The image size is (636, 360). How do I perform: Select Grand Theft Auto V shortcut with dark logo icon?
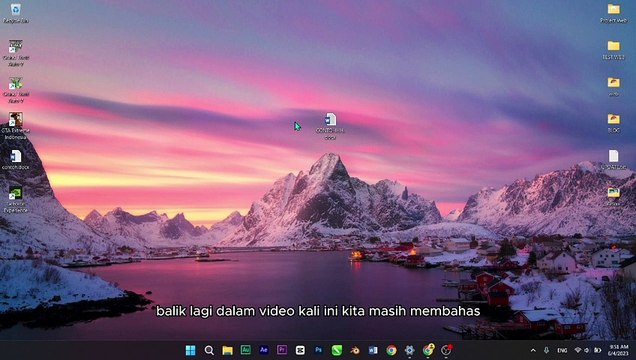[16, 53]
